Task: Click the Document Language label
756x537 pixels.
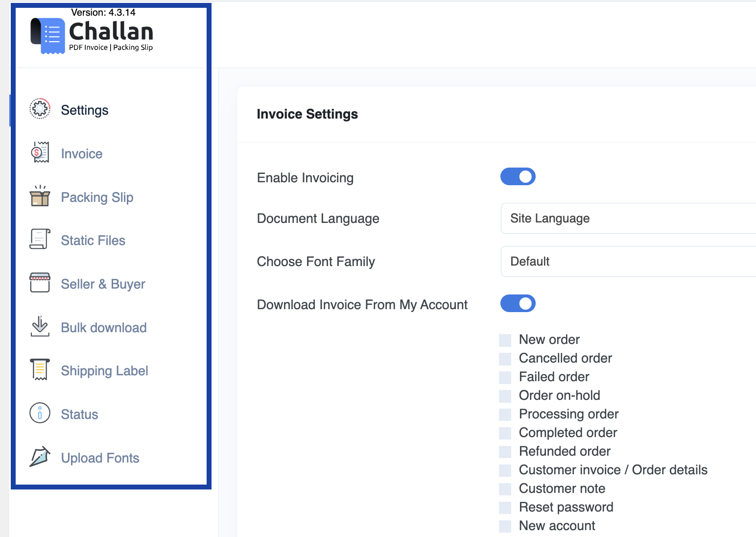Action: (x=318, y=219)
